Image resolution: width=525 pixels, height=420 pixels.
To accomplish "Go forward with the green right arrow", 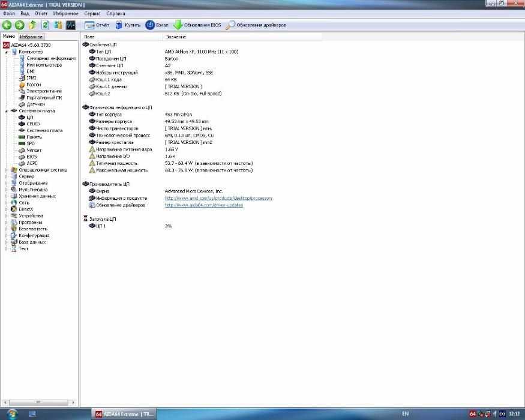I will pos(20,25).
